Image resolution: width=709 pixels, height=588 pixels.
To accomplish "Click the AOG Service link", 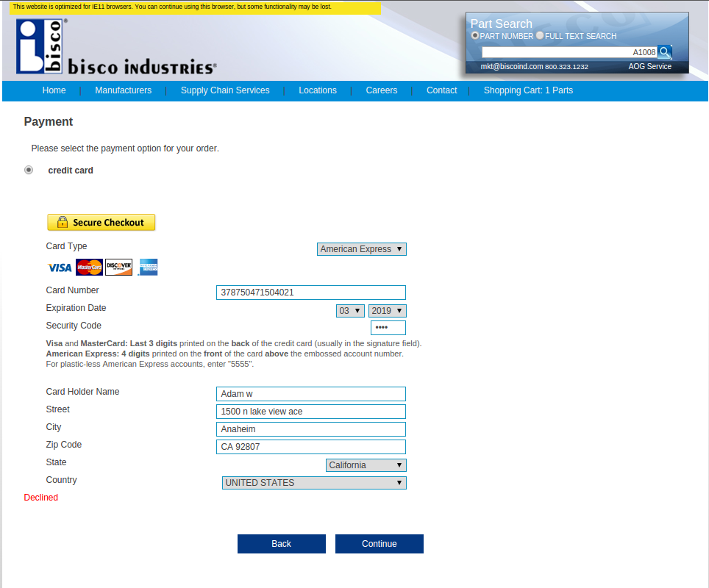I will (649, 66).
